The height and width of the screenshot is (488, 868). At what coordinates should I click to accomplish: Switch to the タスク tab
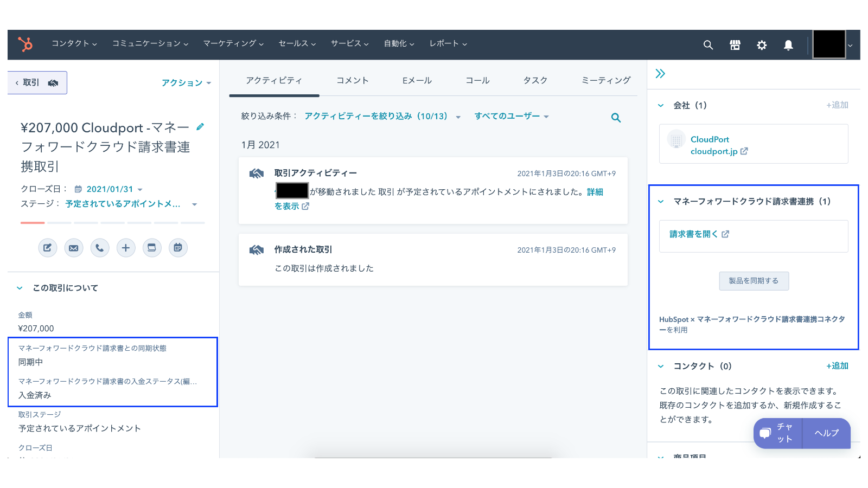point(535,80)
